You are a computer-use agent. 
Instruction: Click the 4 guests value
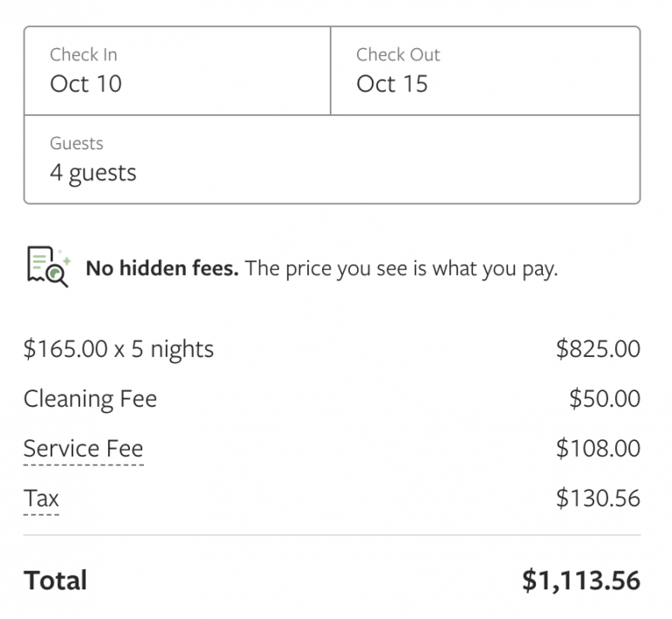click(x=93, y=173)
